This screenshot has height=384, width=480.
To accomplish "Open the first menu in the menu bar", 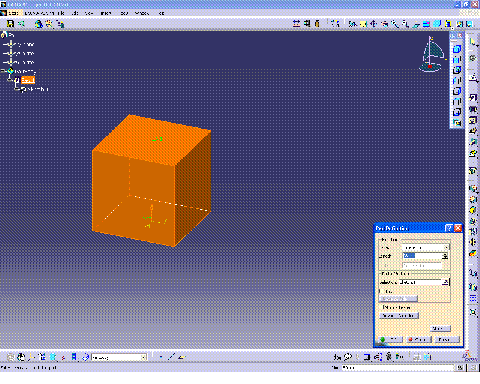I will pos(13,13).
